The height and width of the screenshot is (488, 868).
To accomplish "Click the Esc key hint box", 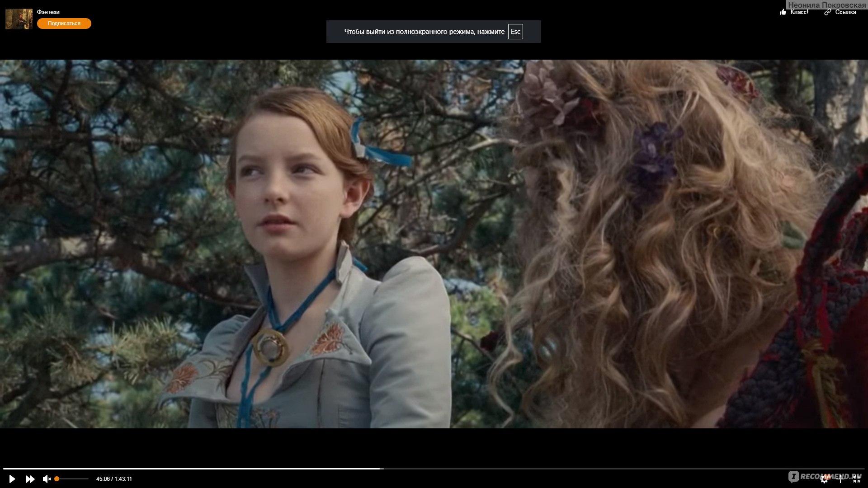I will pos(515,32).
